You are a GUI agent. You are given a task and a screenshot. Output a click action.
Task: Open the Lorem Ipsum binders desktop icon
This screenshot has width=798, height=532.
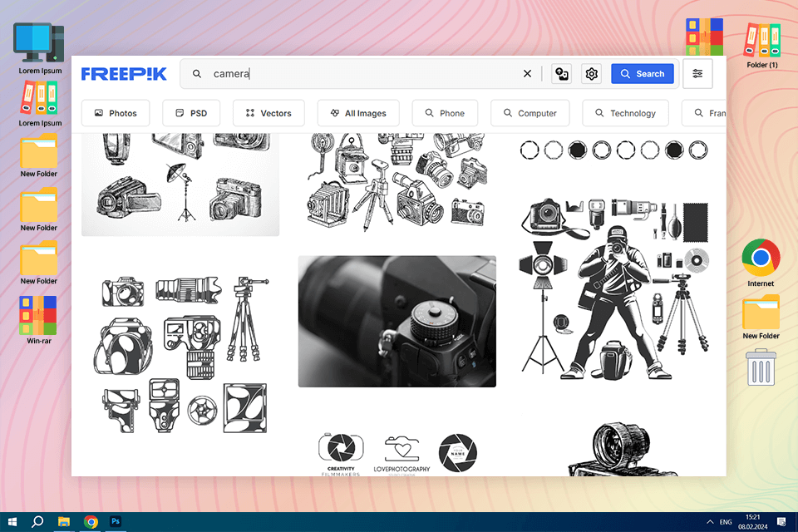tap(40, 105)
